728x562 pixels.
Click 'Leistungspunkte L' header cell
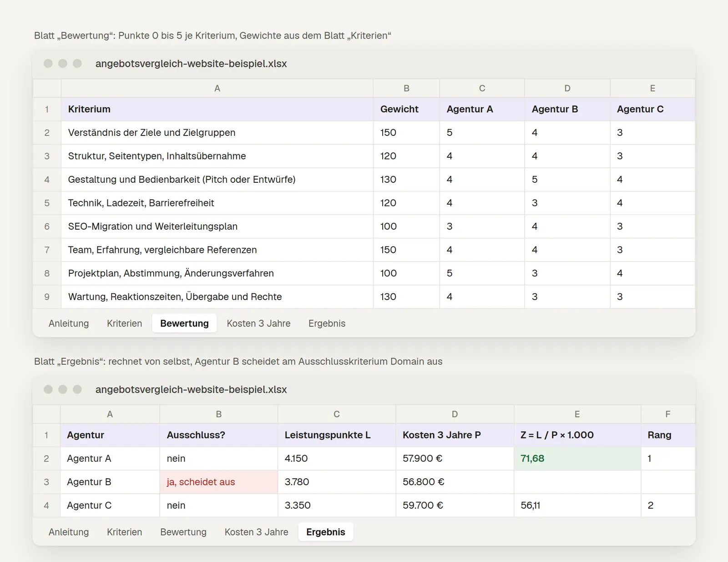pos(337,435)
